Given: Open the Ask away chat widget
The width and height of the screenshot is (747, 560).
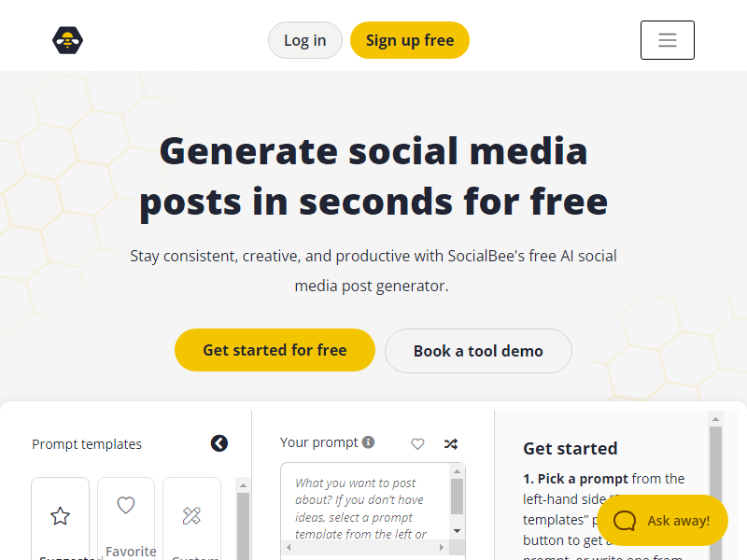Looking at the screenshot, I should (663, 521).
